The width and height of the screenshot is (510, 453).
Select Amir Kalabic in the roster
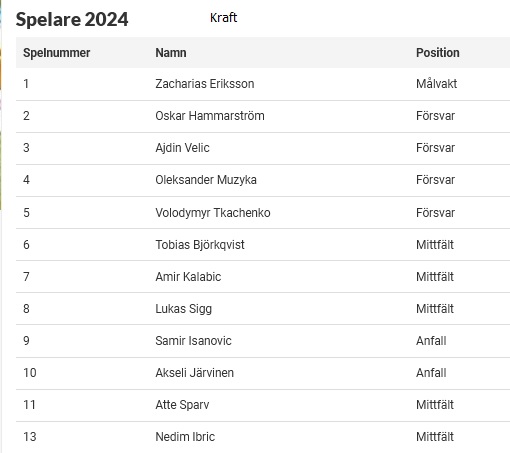[188, 277]
